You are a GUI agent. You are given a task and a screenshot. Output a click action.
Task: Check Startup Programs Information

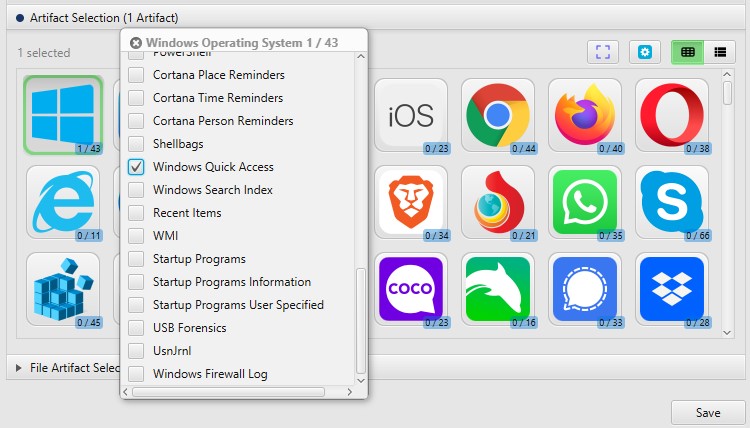136,282
